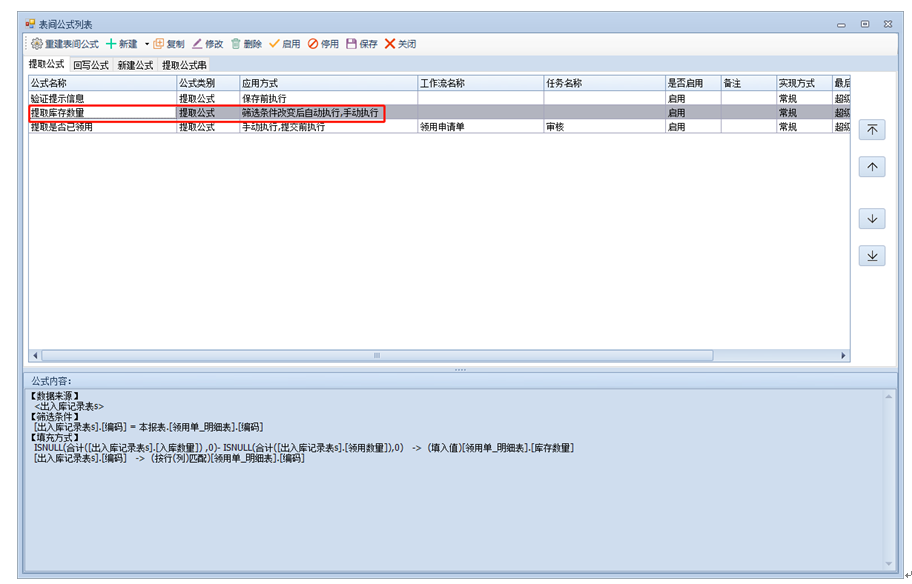
Task: Click the 启用 enable toolbar button
Action: coord(284,44)
